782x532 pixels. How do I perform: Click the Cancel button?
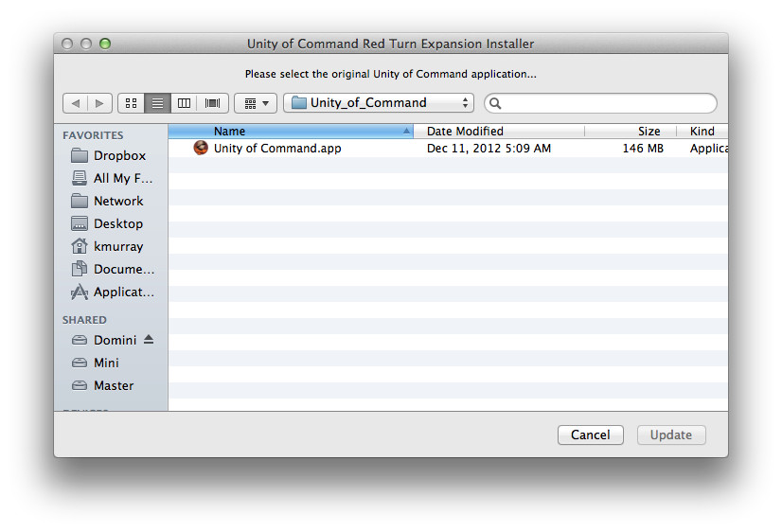pos(591,434)
